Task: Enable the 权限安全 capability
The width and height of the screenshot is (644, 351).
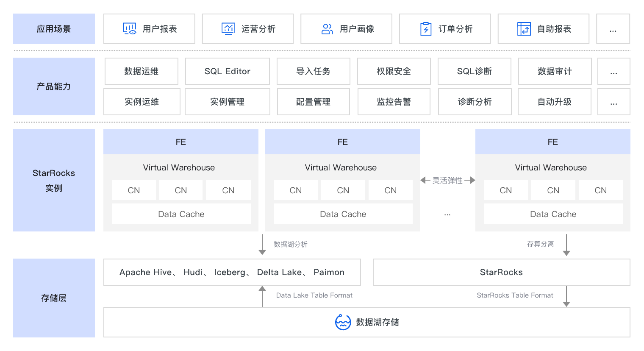Action: (394, 71)
